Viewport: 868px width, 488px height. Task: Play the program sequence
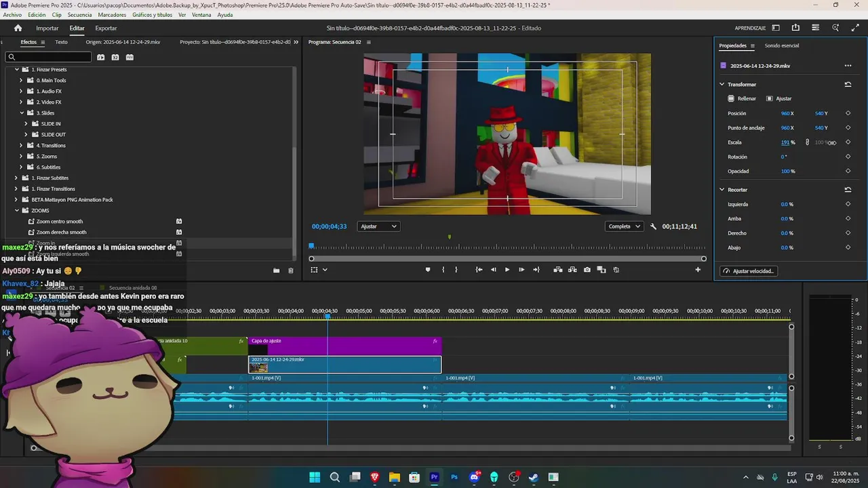(507, 270)
